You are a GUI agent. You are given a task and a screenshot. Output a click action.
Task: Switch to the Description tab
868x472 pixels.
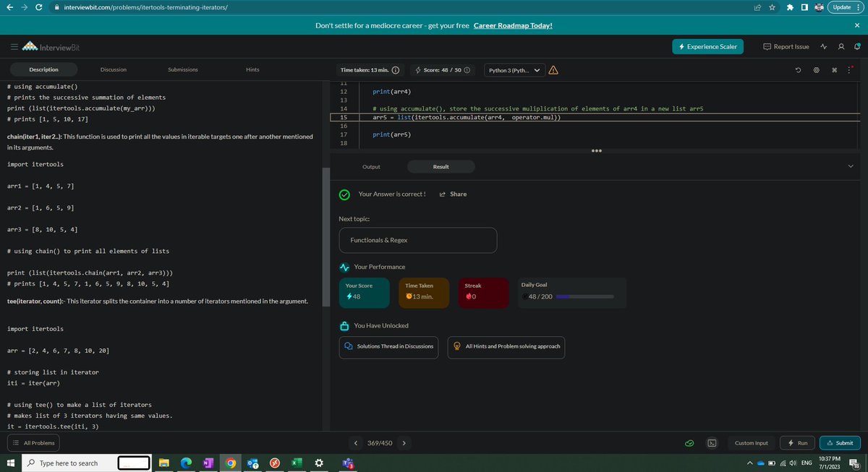click(x=43, y=69)
